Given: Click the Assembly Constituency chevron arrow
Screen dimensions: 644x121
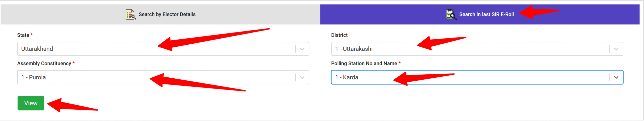Looking at the screenshot, I should tap(302, 77).
